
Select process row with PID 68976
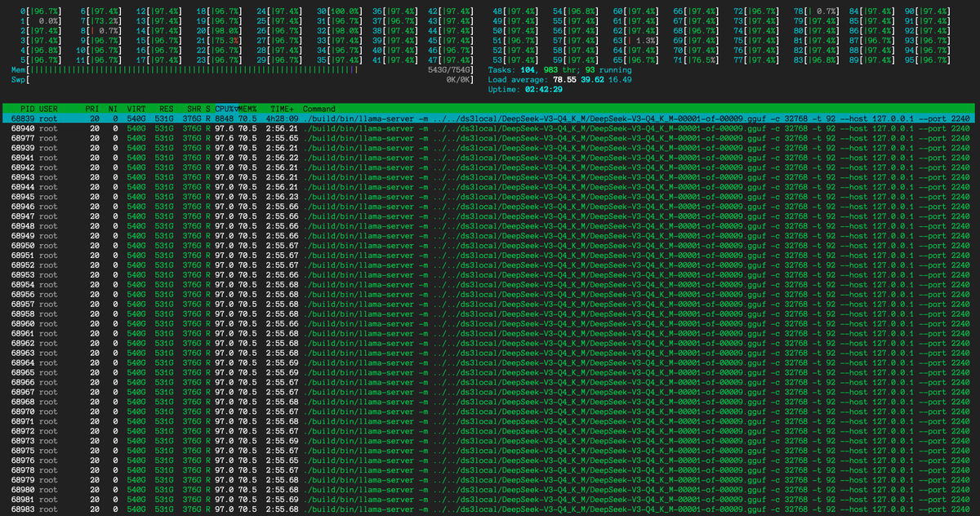tap(490, 461)
